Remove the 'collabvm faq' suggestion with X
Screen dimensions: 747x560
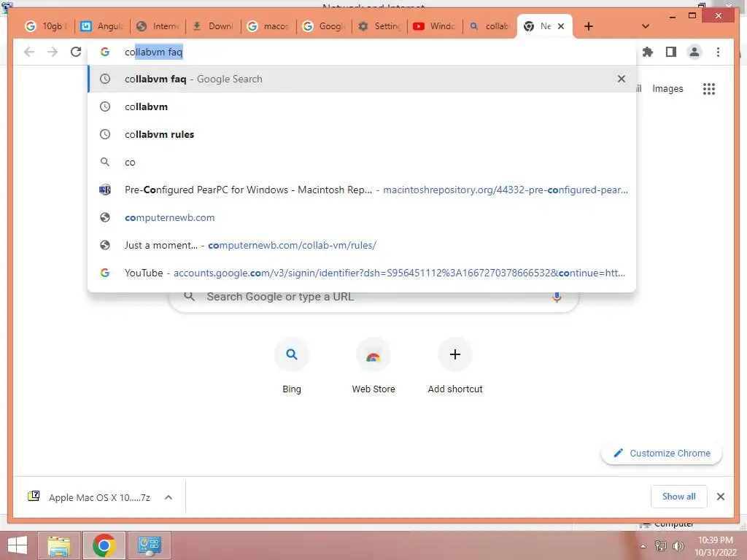pyautogui.click(x=622, y=79)
